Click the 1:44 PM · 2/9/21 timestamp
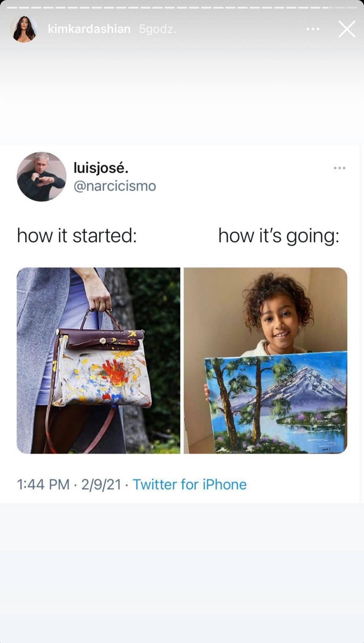This screenshot has height=643, width=364. click(x=69, y=484)
